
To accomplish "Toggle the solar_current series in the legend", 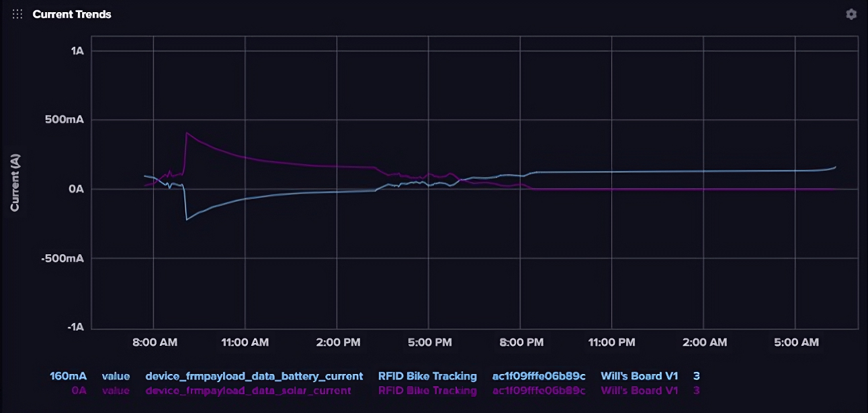I will [248, 390].
